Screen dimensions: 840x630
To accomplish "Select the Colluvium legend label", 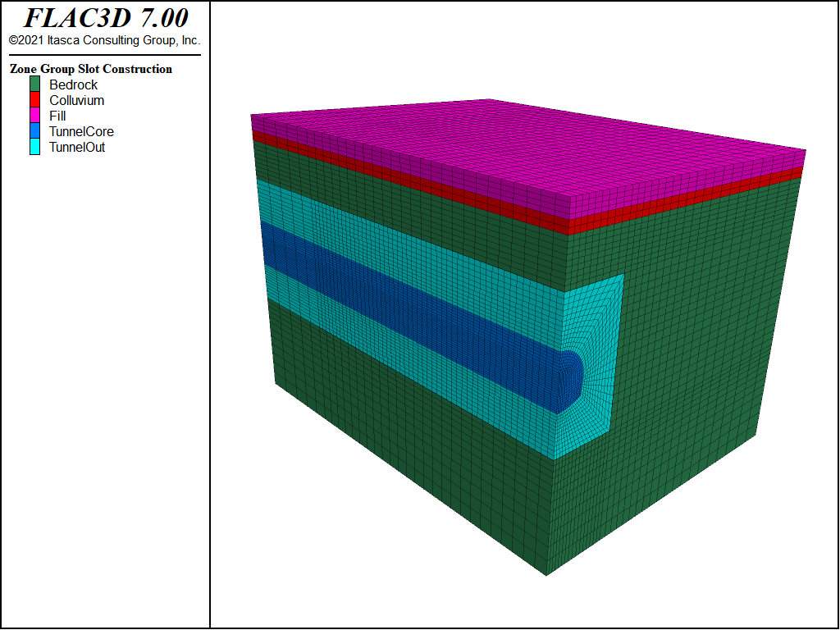I will click(x=76, y=100).
